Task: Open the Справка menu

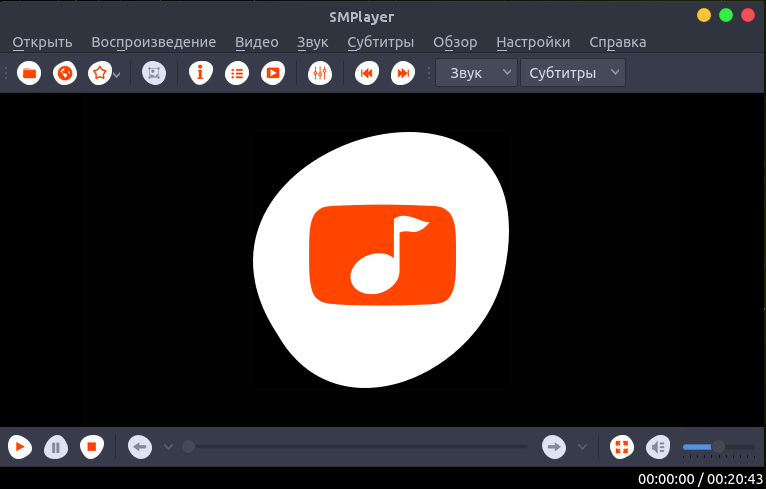Action: point(617,42)
